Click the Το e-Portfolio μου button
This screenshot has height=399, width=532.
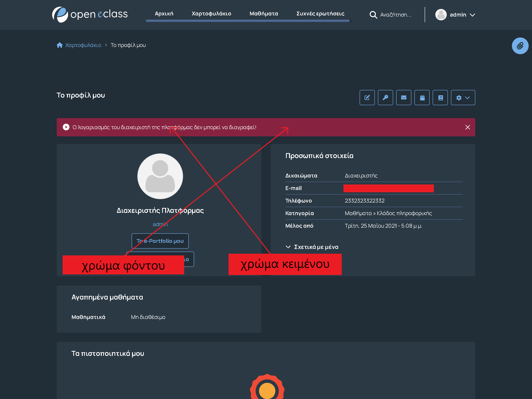(160, 241)
